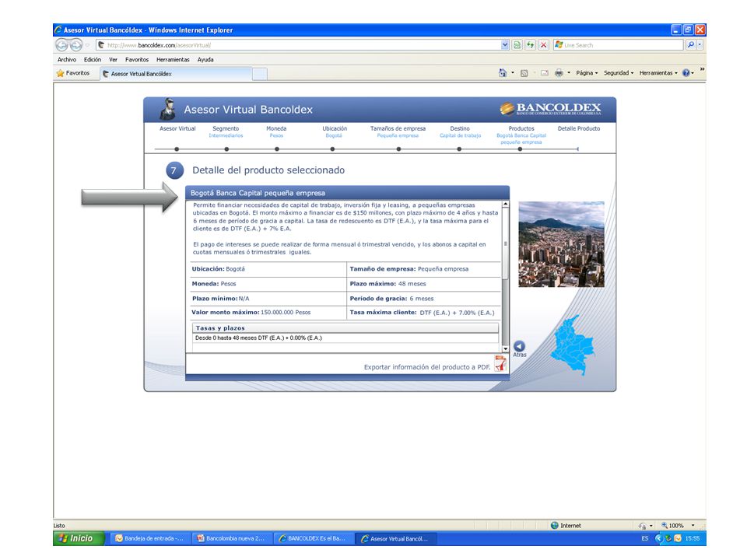Open the Seguridad menu
The image size is (747, 560).
(619, 73)
